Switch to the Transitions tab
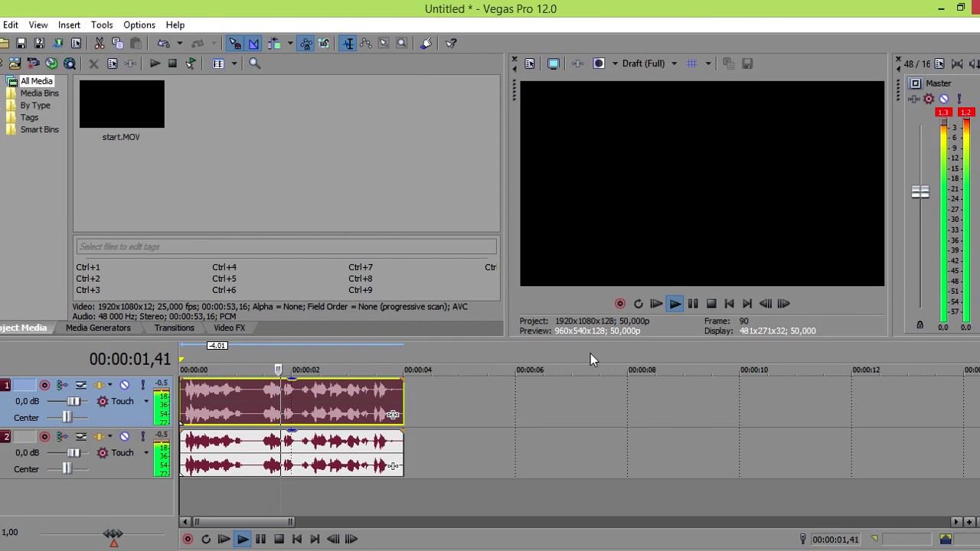Screen dimensions: 980x551 pos(174,328)
